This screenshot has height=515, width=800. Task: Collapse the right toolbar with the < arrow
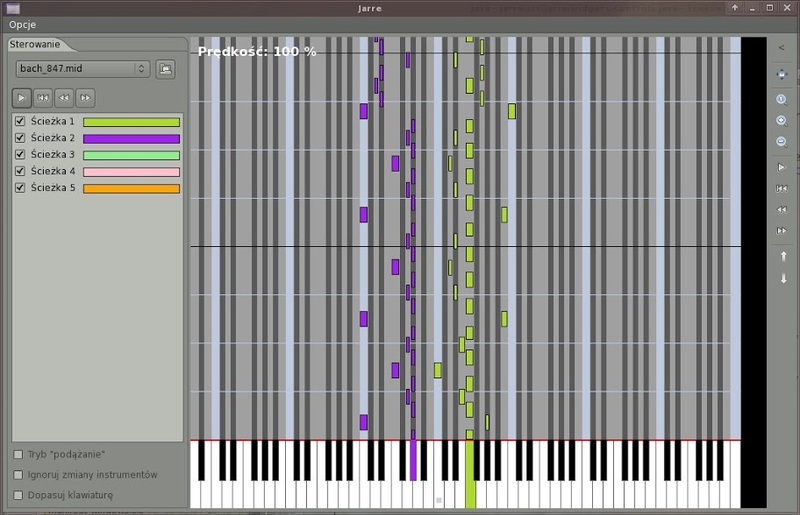[782, 47]
